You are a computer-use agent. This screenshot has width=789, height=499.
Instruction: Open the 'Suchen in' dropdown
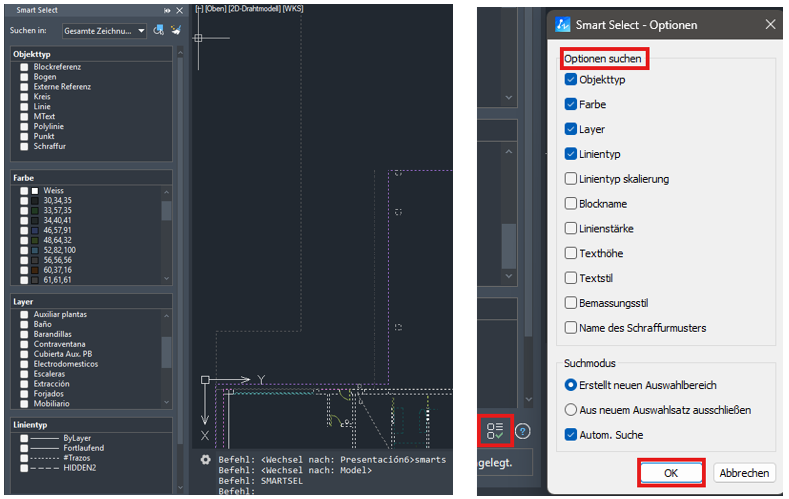[104, 31]
